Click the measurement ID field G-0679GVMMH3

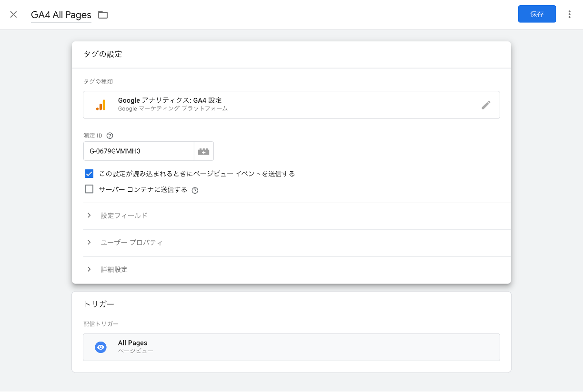[139, 151]
